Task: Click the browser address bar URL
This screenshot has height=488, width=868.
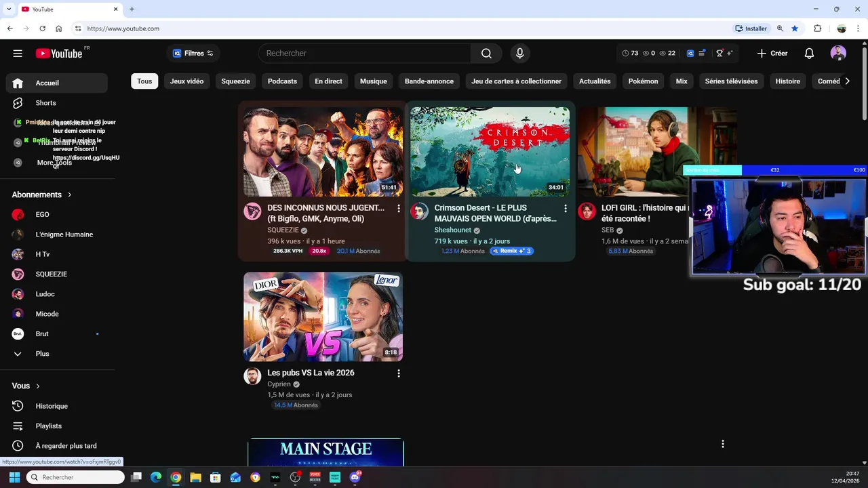Action: 123,28
